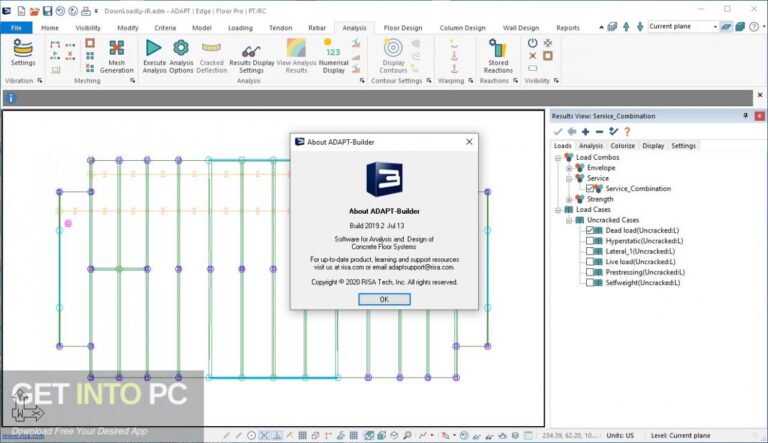Open Meshing group dialog launcher

point(133,80)
